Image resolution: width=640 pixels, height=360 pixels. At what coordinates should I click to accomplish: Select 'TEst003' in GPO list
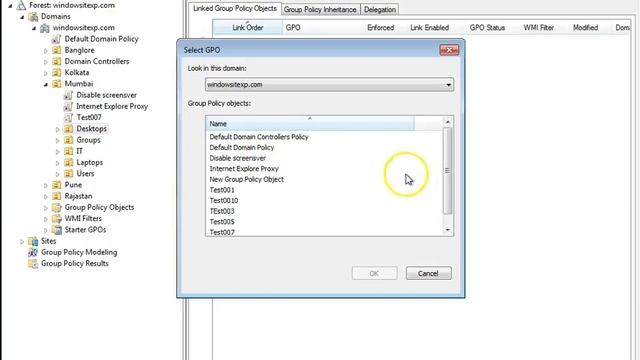pos(222,211)
